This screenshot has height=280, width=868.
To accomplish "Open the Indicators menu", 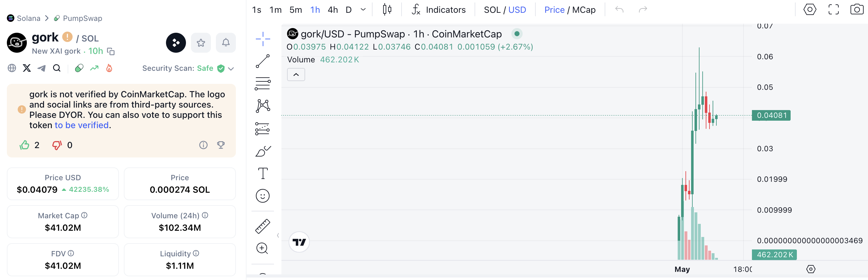I will click(438, 9).
